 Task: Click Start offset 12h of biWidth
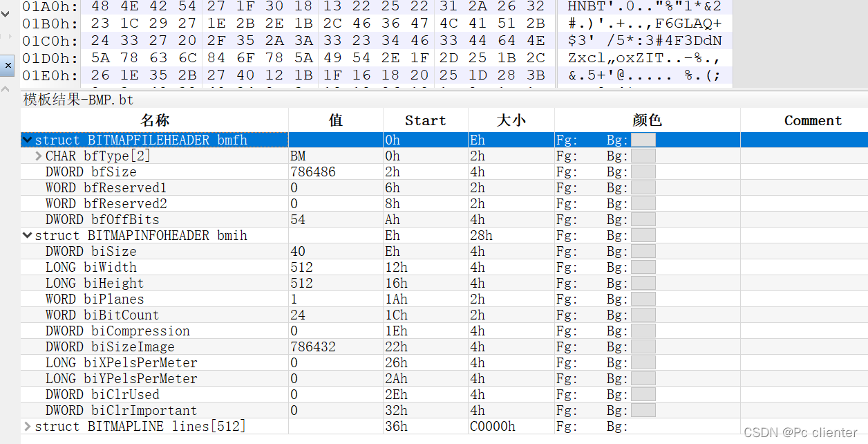396,267
